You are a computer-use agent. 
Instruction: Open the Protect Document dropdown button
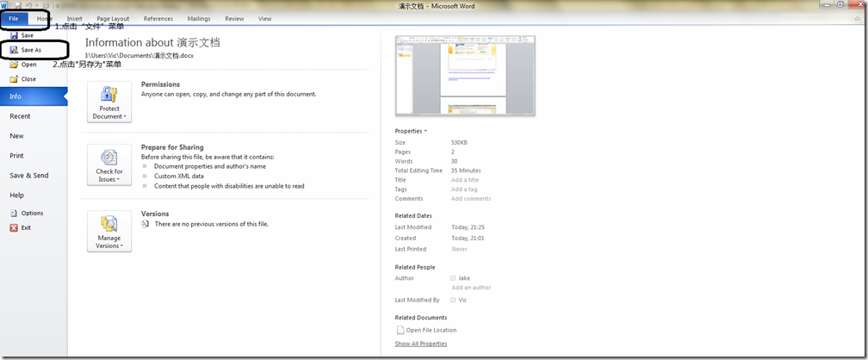pyautogui.click(x=109, y=102)
